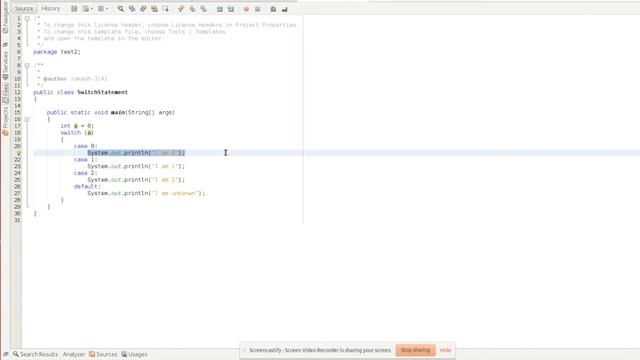Toggle Highlight Search toolbar icon
The width and height of the screenshot is (640, 360).
point(154,9)
